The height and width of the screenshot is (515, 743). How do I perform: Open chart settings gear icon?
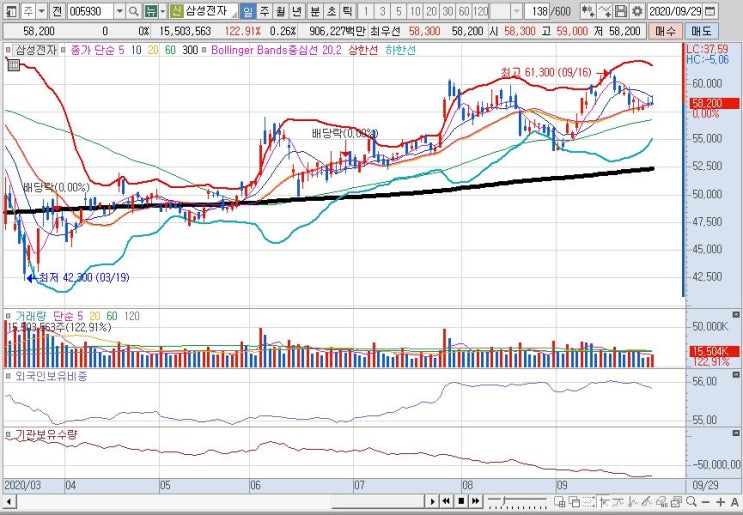coord(637,10)
